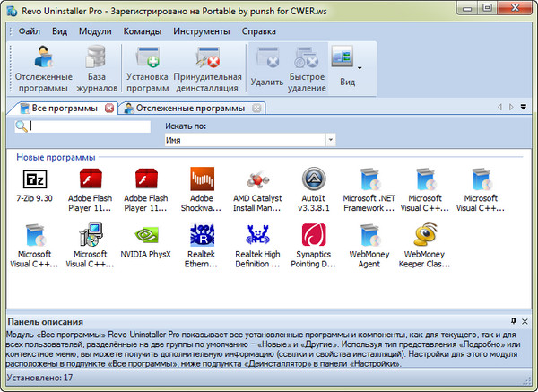The width and height of the screenshot is (538, 392).
Task: Click Принудительная деинсталляция toolbar icon
Action: (x=207, y=68)
